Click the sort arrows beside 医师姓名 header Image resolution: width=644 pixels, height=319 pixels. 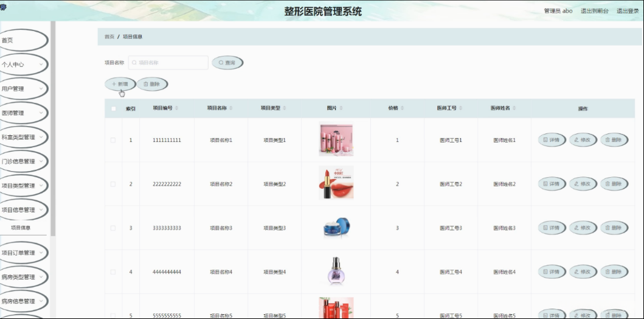(x=514, y=108)
